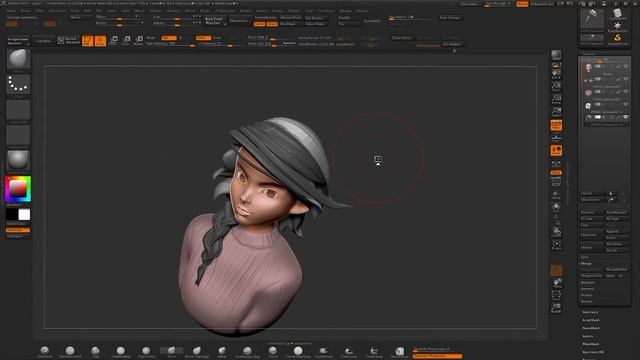
Task: Open the Document menu
Action: click(57, 11)
